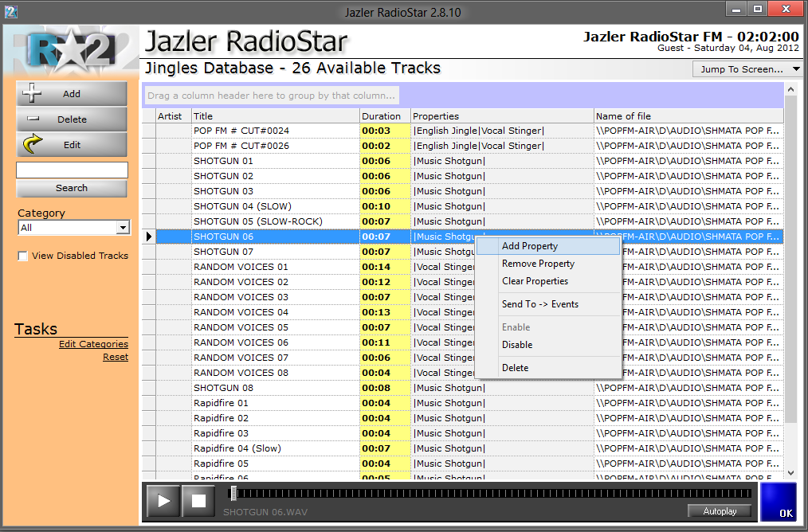
Task: Click the Add button label
Action: pos(72,94)
